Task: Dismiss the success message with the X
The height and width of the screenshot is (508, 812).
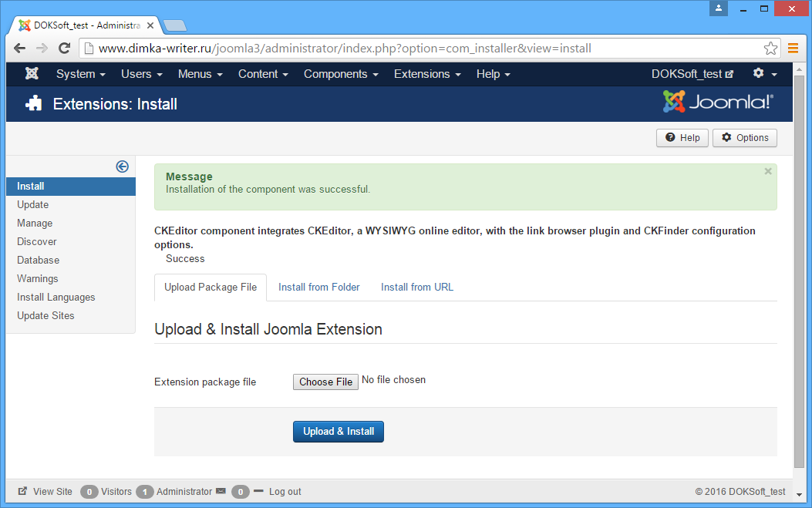Action: coord(768,172)
